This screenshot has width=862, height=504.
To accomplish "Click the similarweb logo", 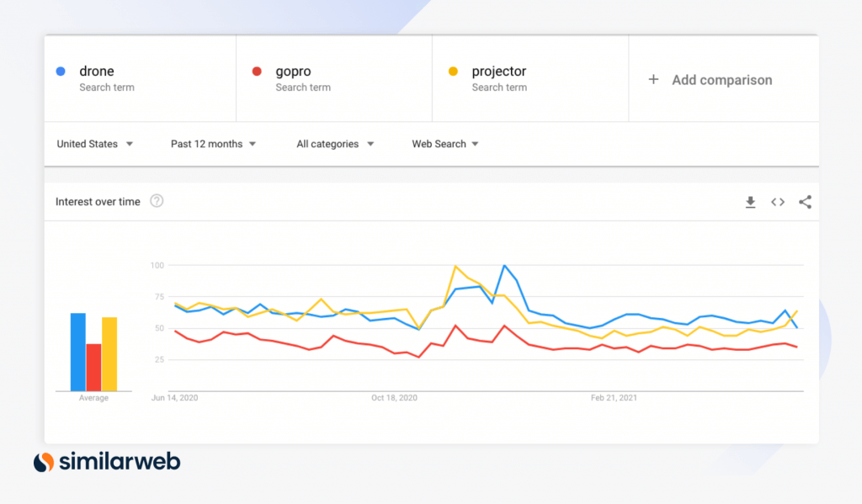I will click(x=107, y=462).
